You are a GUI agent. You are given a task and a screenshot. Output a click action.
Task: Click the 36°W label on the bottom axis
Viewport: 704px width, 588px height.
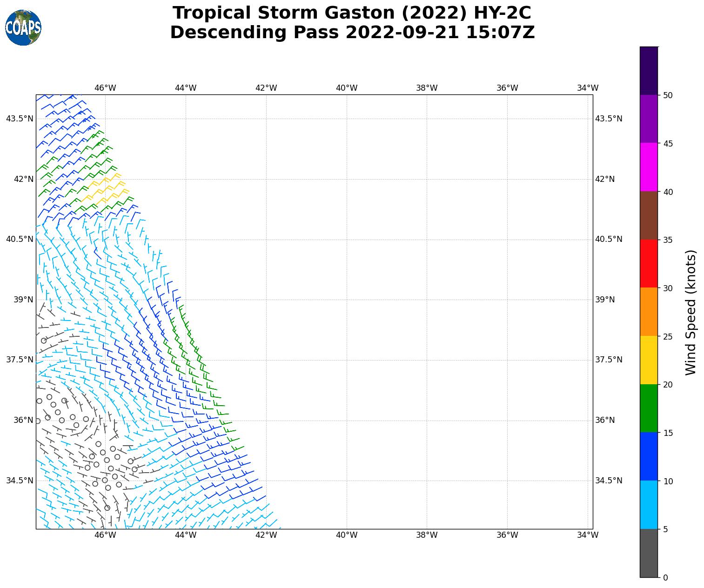pyautogui.click(x=507, y=535)
